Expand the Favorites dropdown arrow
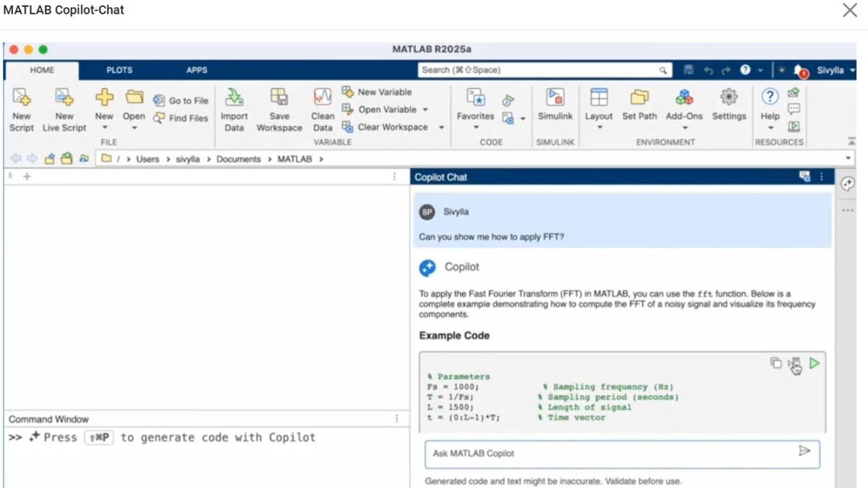The image size is (868, 488). [475, 128]
